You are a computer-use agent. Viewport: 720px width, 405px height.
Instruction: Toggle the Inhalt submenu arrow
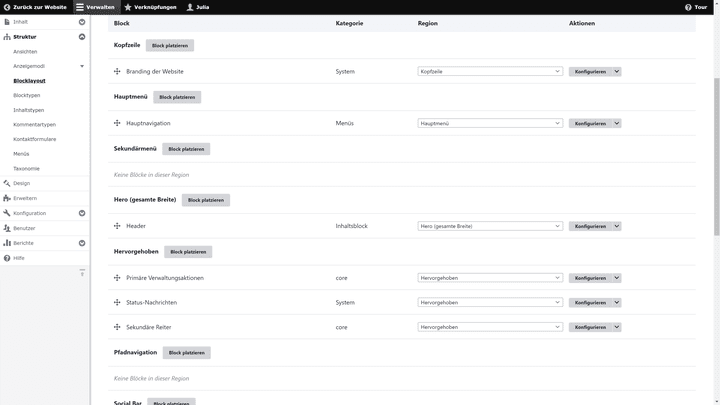(x=82, y=21)
